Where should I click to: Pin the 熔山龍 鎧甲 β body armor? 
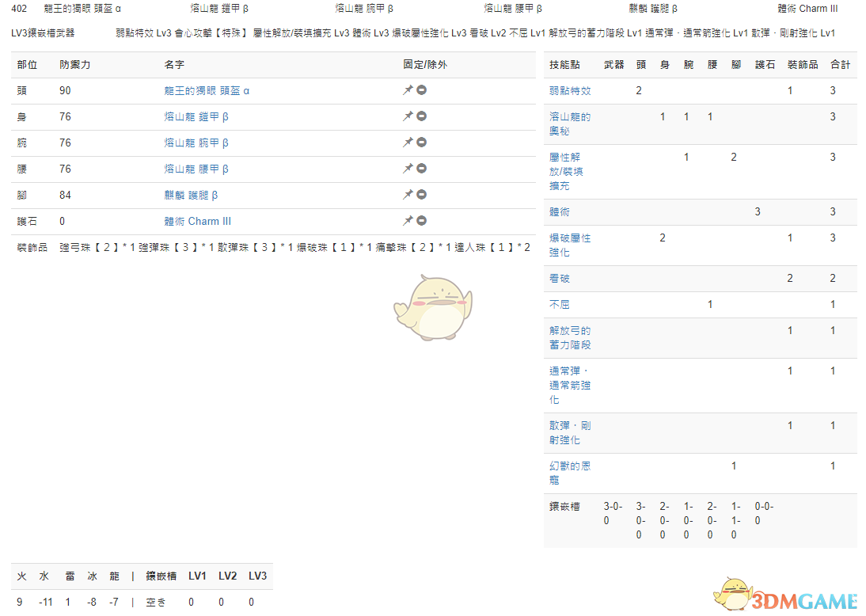click(408, 116)
